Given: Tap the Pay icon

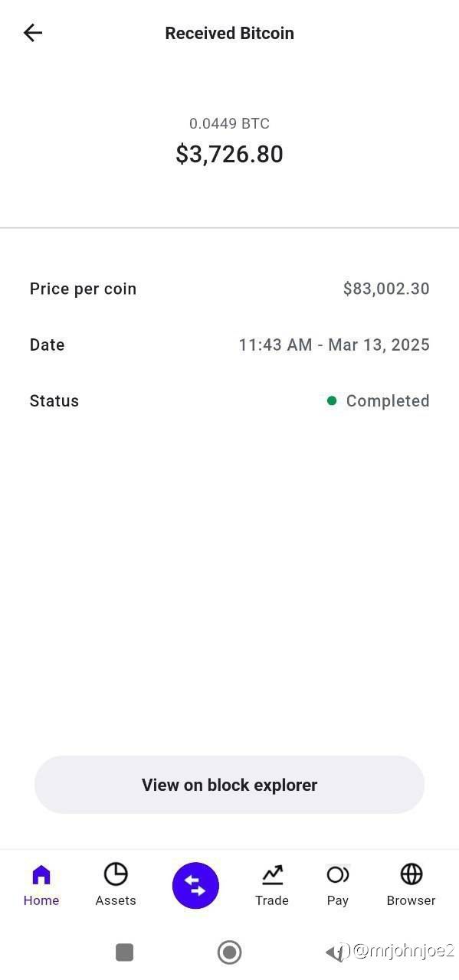Looking at the screenshot, I should pyautogui.click(x=338, y=874).
